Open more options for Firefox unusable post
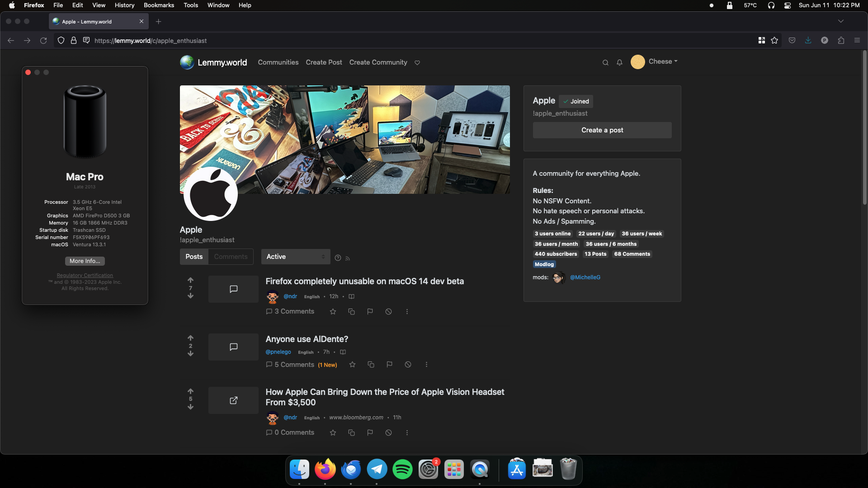The height and width of the screenshot is (488, 868). click(x=407, y=312)
